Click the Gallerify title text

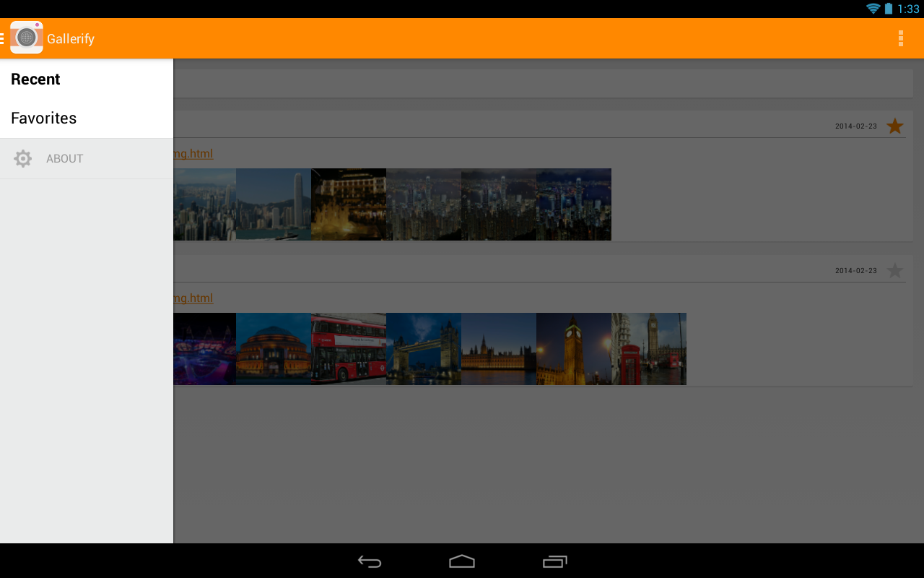[71, 39]
